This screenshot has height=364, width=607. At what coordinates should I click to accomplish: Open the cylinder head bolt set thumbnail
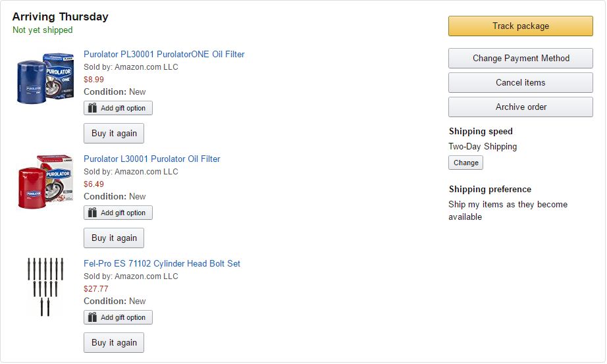click(45, 286)
